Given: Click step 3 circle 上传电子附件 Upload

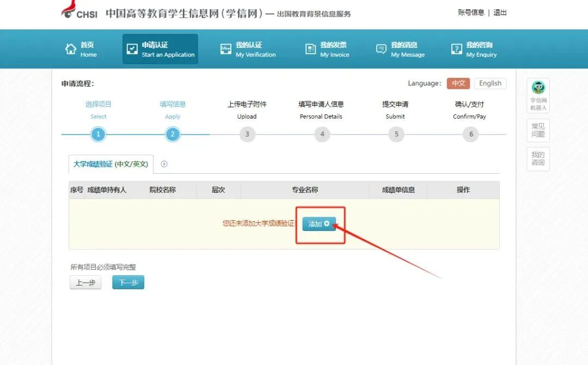Looking at the screenshot, I should pos(247,135).
